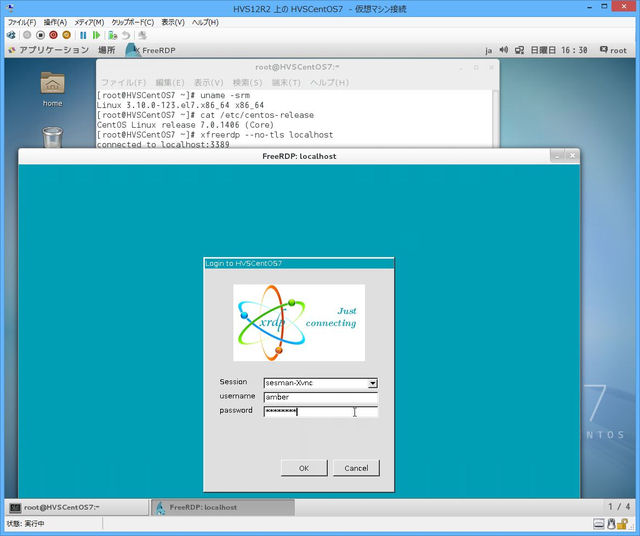Click the Turn Off (stop) toolbar icon

pyautogui.click(x=40, y=35)
